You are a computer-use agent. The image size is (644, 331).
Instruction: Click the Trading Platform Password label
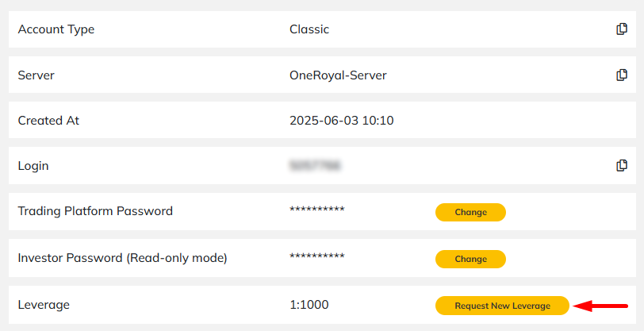click(x=95, y=211)
